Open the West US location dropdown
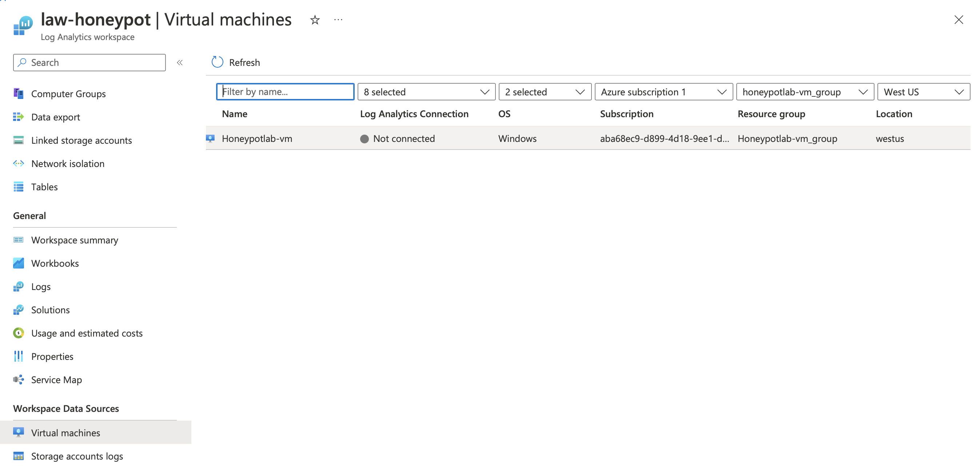 (x=923, y=92)
